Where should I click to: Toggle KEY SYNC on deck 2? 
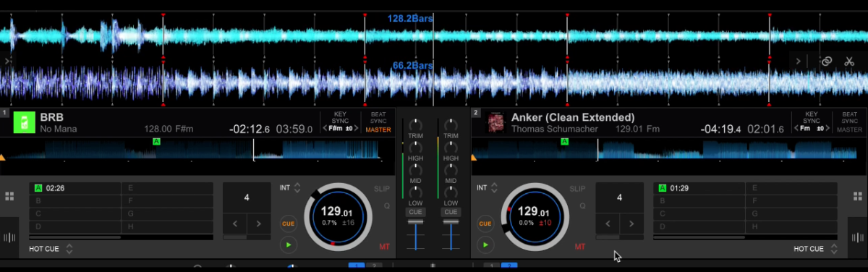(812, 118)
